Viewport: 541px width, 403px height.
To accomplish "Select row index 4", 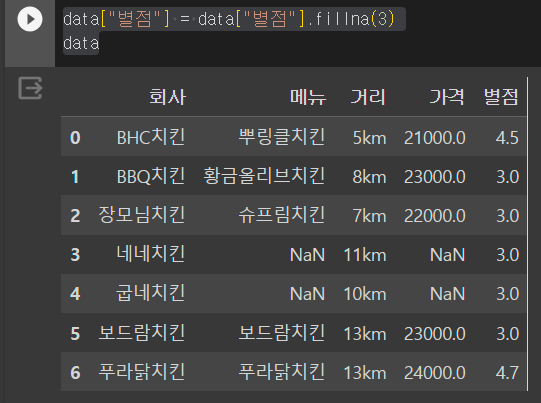I will 75,294.
